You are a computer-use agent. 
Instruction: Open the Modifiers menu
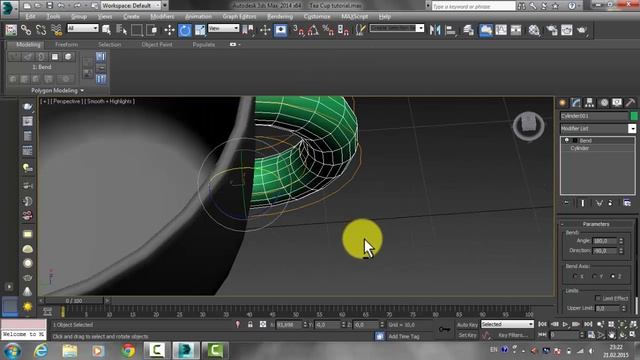coord(162,16)
